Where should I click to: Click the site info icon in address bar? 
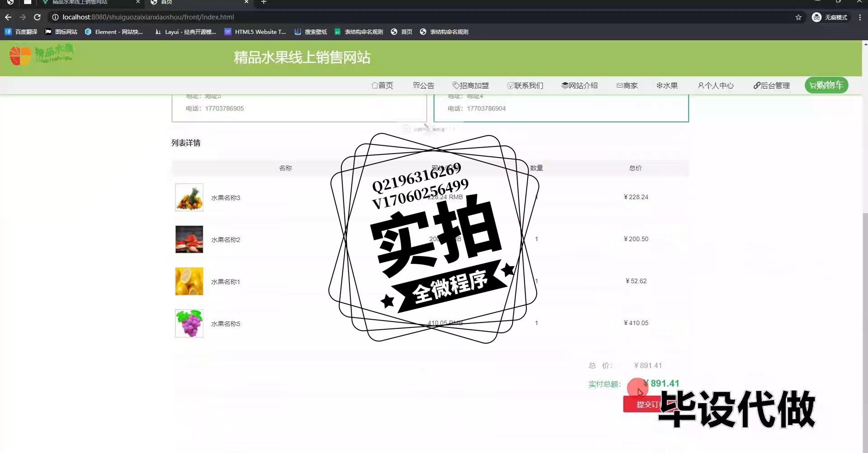(x=55, y=17)
